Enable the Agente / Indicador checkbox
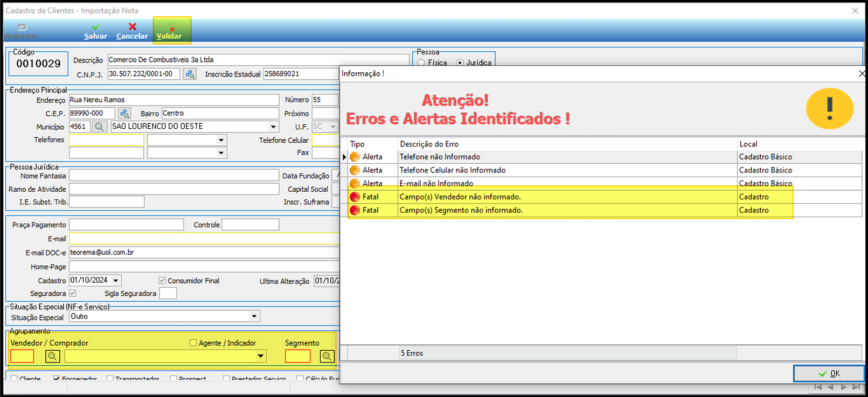The height and width of the screenshot is (397, 868). pyautogui.click(x=193, y=343)
